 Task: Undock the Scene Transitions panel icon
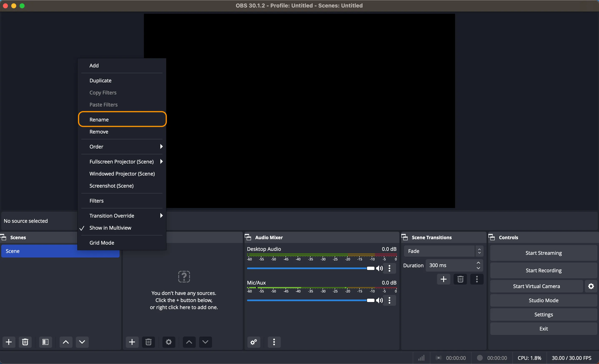[404, 237]
